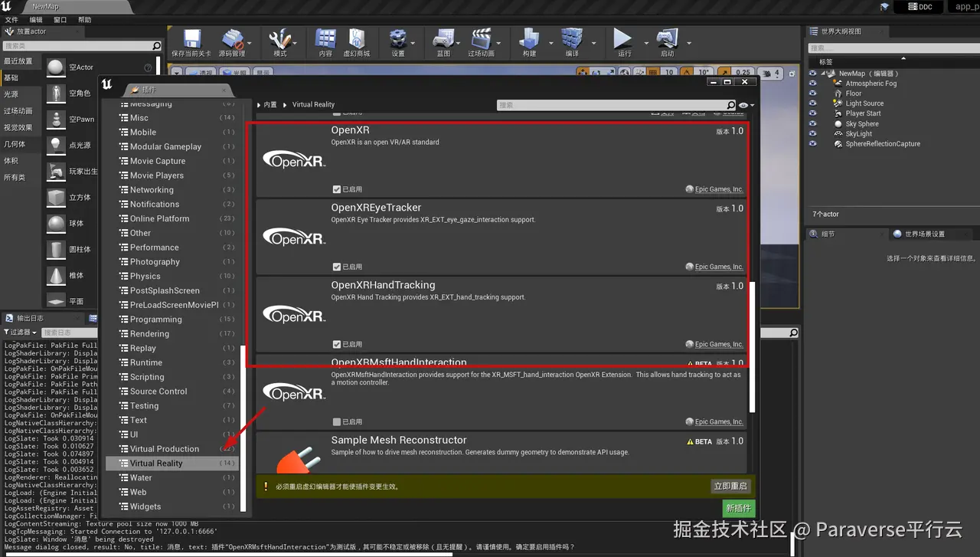Open Launch options dropdown arrow
This screenshot has height=557, width=980.
point(689,43)
